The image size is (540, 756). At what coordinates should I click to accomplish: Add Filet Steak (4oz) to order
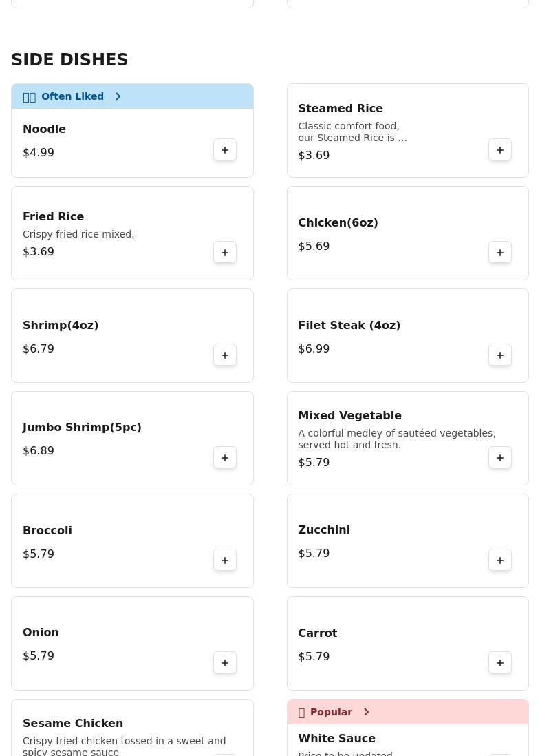[500, 355]
